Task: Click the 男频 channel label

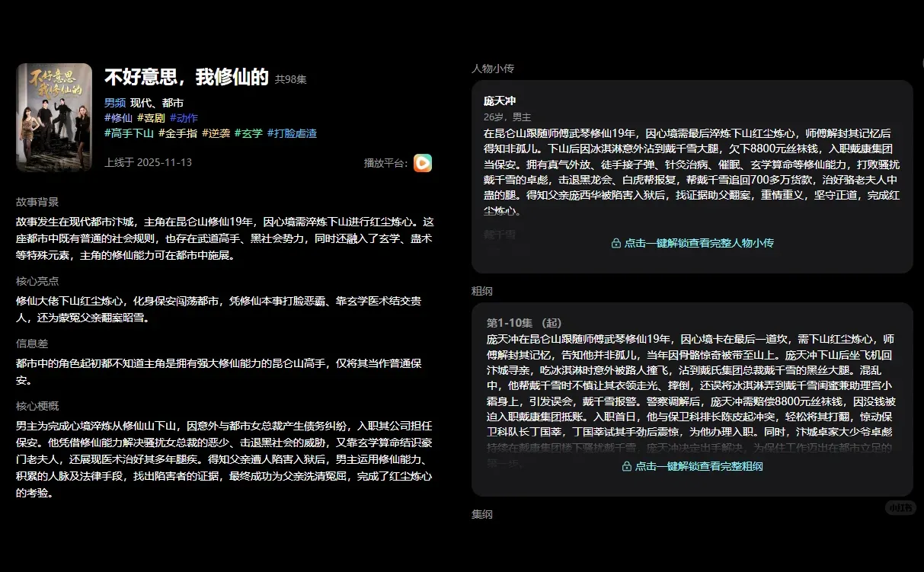Action: tap(114, 102)
